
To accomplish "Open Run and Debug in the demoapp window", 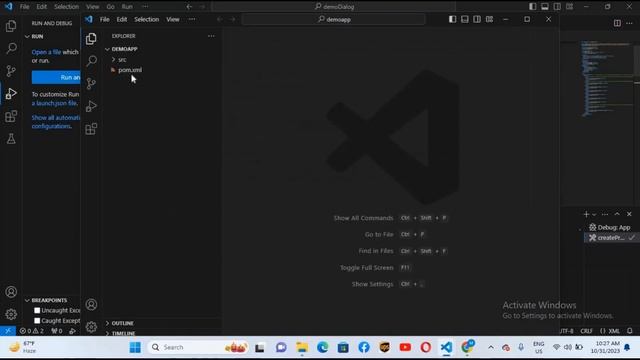I will [91, 106].
